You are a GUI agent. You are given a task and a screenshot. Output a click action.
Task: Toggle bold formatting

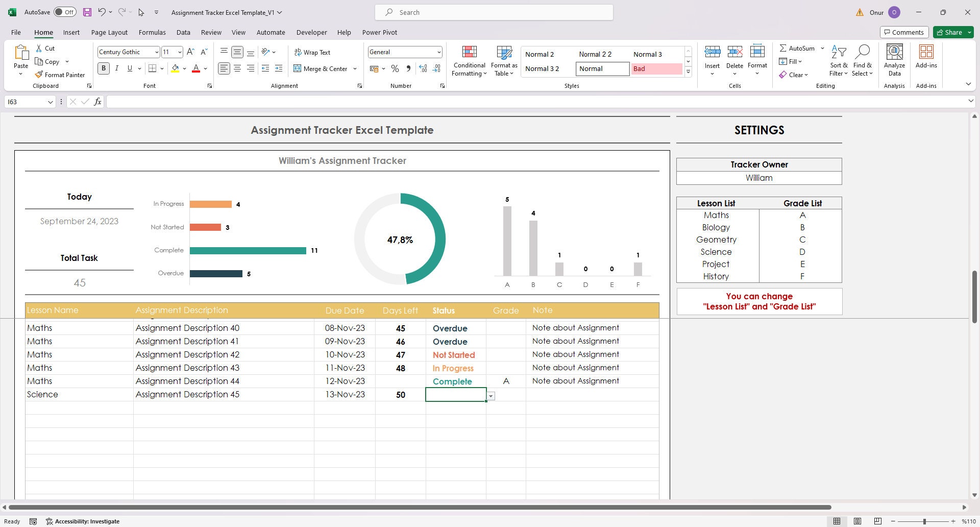point(104,68)
